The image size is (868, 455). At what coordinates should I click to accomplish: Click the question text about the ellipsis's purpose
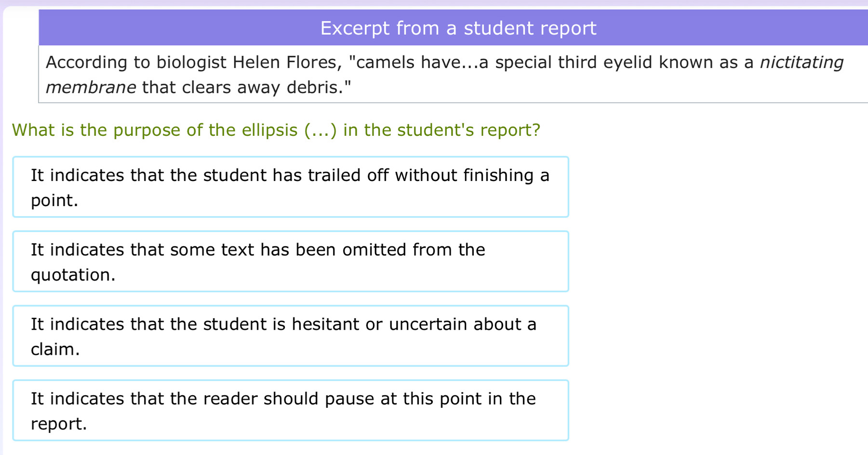[276, 130]
